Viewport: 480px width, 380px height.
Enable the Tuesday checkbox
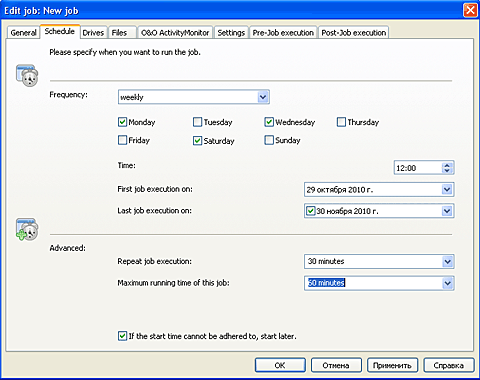197,122
